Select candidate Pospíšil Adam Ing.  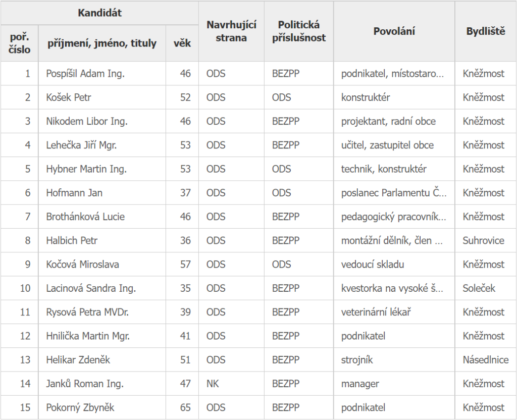coord(85,74)
